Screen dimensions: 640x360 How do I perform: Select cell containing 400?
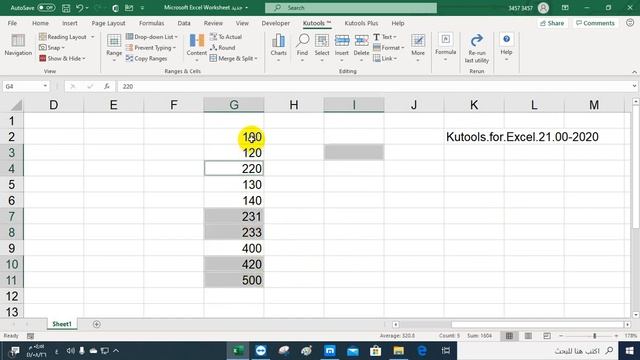(x=234, y=248)
